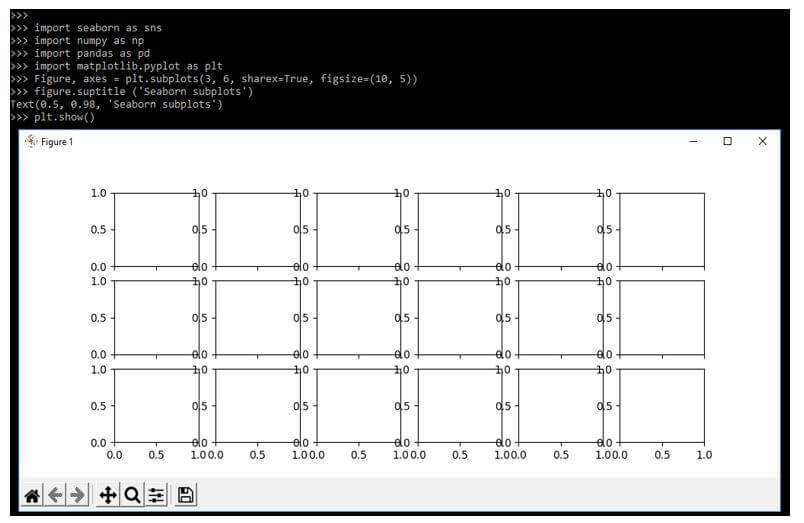Maximize the Figure 1 window
This screenshot has height=523, width=804.
coord(728,142)
